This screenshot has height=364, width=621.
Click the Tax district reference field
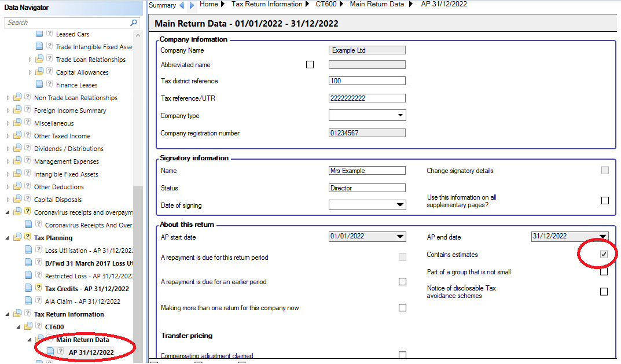(x=367, y=81)
